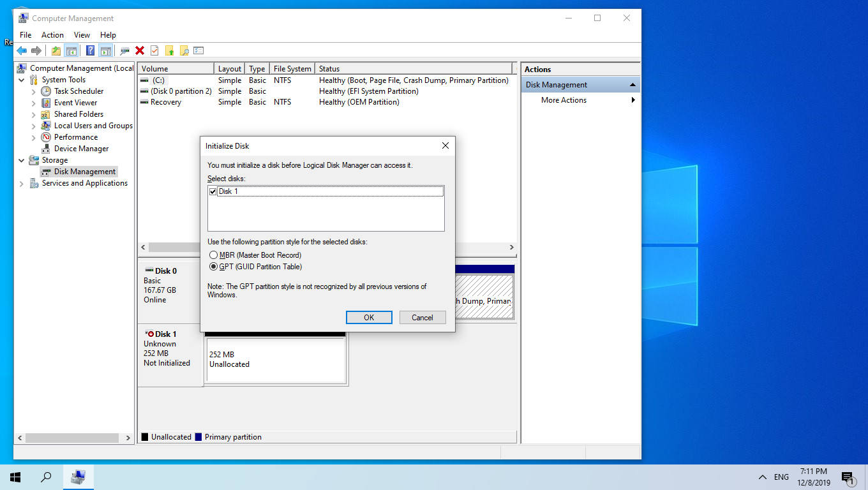Cancel the Initialize Disk dialog
This screenshot has height=490, width=868.
[423, 318]
